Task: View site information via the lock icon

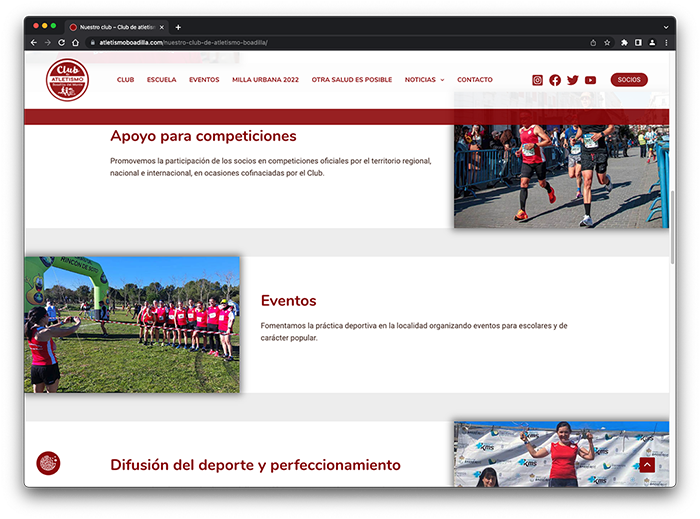Action: (93, 42)
